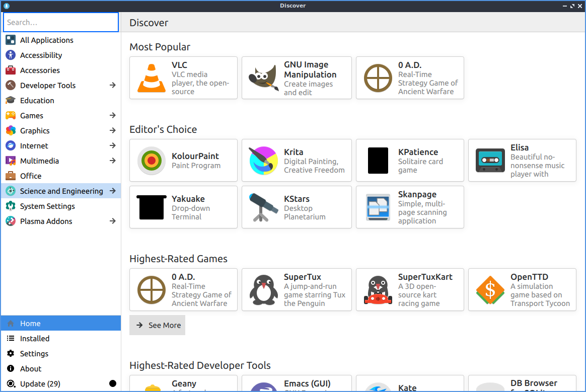
Task: Expand the Games category arrow
Action: point(113,116)
